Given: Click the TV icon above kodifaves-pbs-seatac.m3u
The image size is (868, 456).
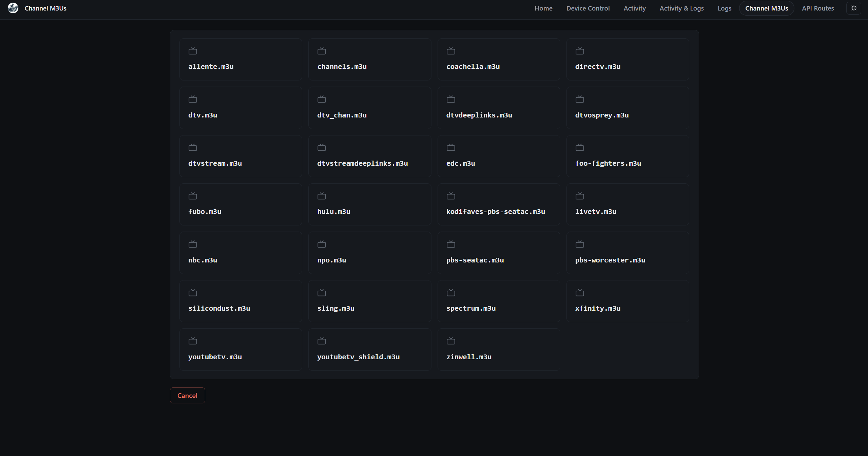Looking at the screenshot, I should pyautogui.click(x=451, y=196).
